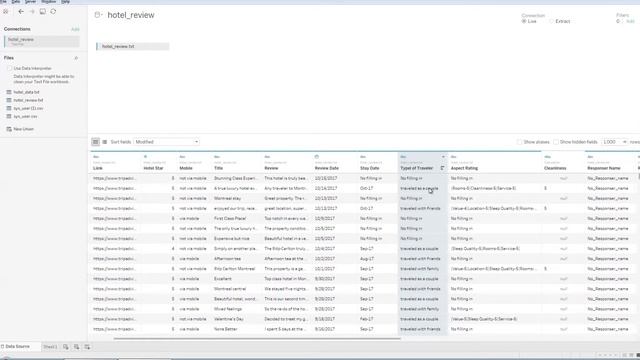Select sys_user.csv in the files list
Image resolution: width=640 pixels, height=360 pixels.
click(25, 116)
